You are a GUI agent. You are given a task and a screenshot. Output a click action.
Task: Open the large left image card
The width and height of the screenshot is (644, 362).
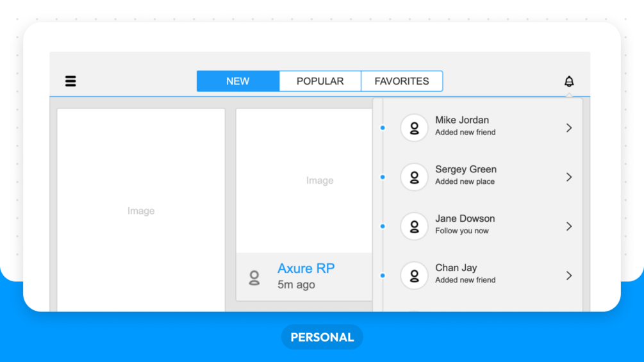pos(141,211)
